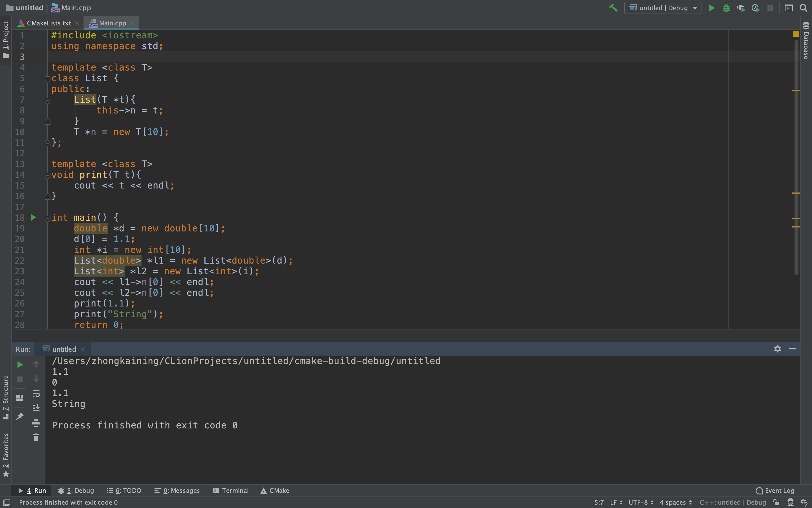Screen dimensions: 812x508
Task: Click Main.cpp breadcrumb in navigation bar
Action: [71, 8]
